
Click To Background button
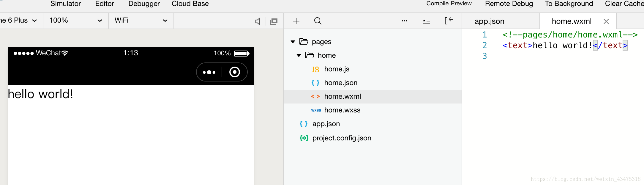(569, 4)
